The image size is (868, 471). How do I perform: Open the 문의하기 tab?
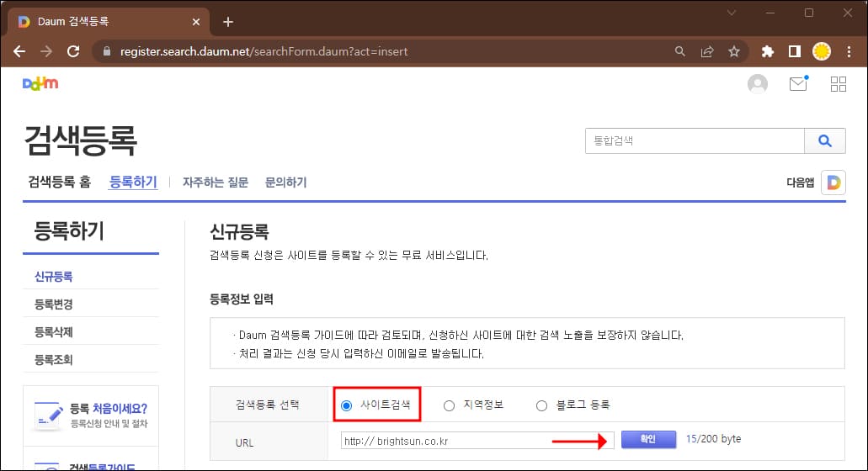[285, 183]
